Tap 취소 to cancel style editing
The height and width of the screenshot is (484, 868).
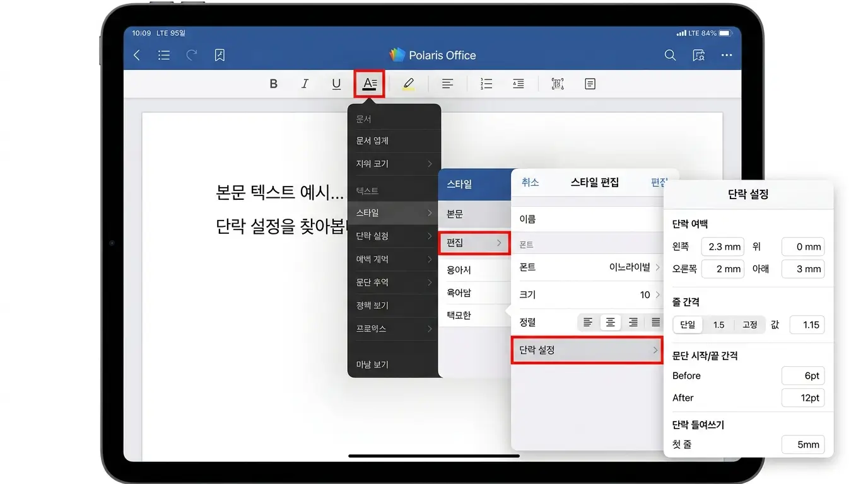pos(530,182)
